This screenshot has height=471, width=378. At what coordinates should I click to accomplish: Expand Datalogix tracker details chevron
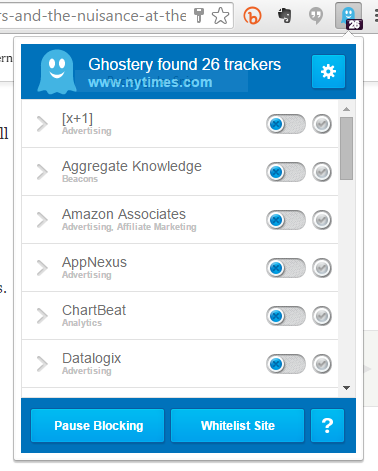tap(42, 364)
